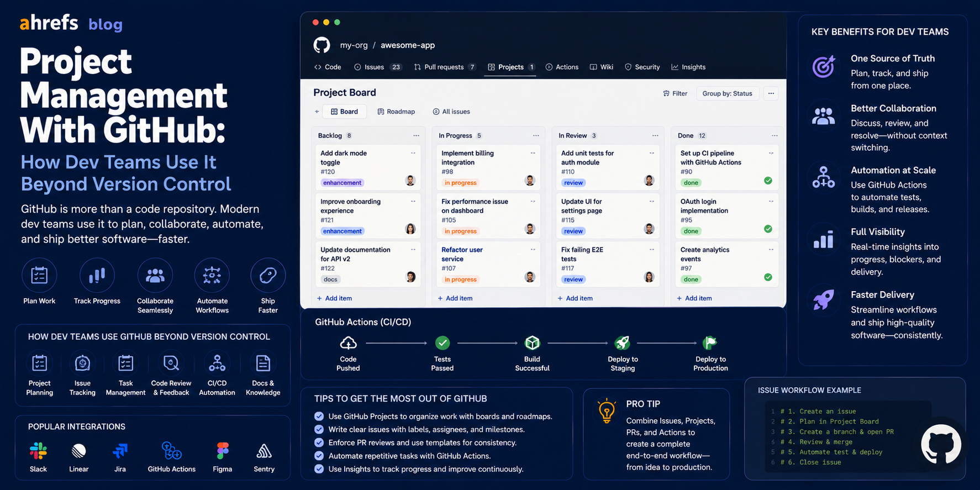Click the Jira integration icon
The width and height of the screenshot is (980, 490).
[x=120, y=451]
